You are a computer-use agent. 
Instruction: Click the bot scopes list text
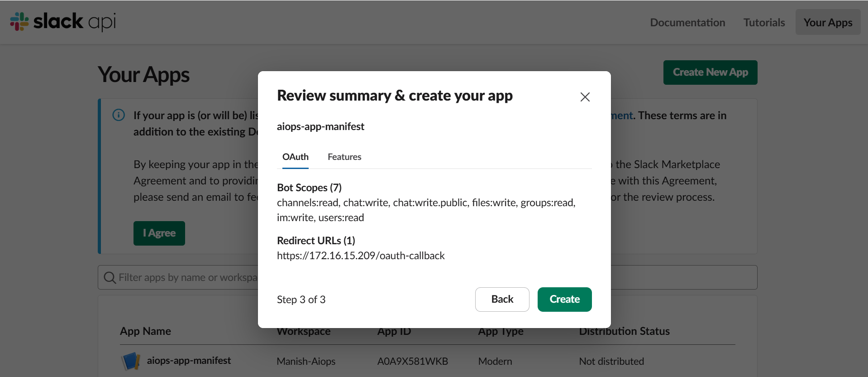click(x=426, y=210)
